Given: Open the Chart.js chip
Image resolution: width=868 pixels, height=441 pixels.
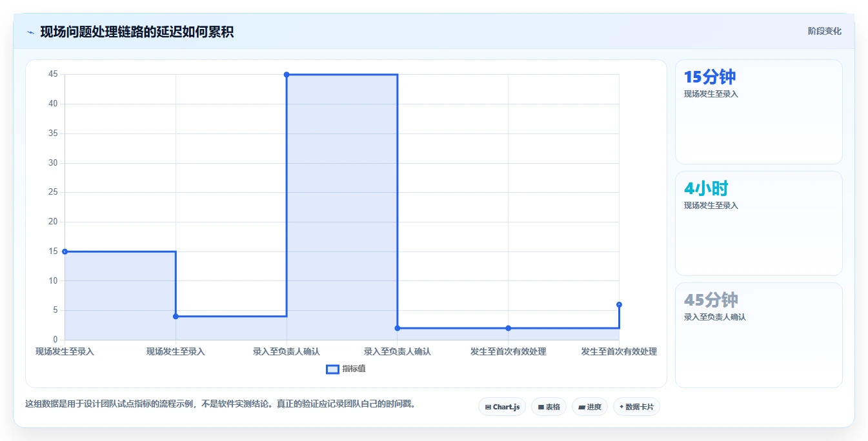Looking at the screenshot, I should tap(502, 407).
